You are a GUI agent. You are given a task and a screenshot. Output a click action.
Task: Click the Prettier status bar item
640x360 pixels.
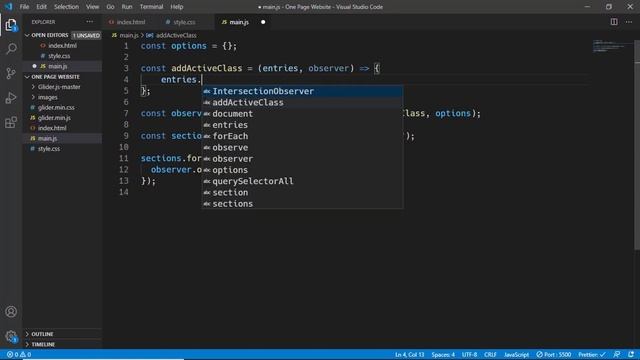coord(591,355)
